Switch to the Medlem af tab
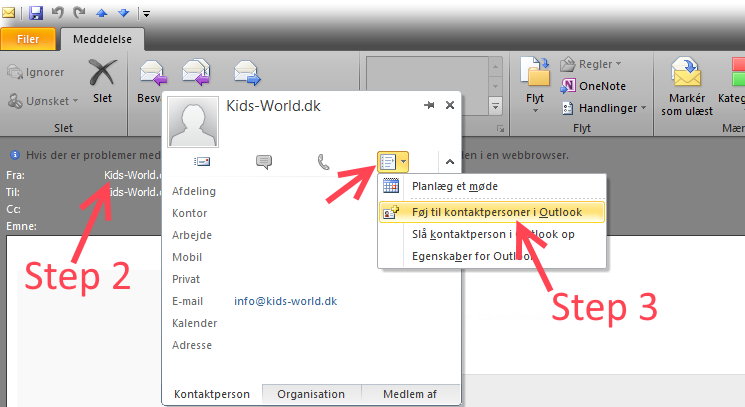Viewport: 745px width, 407px height. (x=410, y=394)
